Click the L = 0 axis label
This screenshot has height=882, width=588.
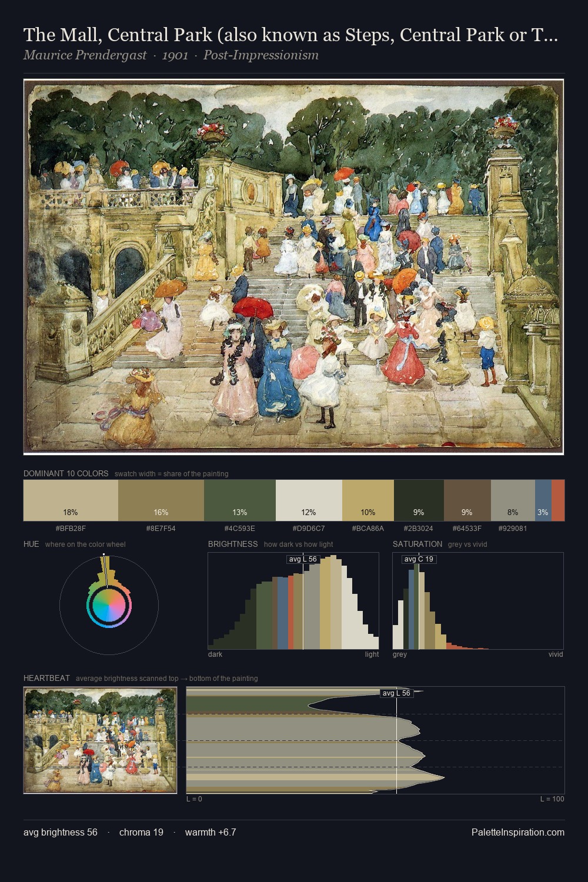coord(194,799)
